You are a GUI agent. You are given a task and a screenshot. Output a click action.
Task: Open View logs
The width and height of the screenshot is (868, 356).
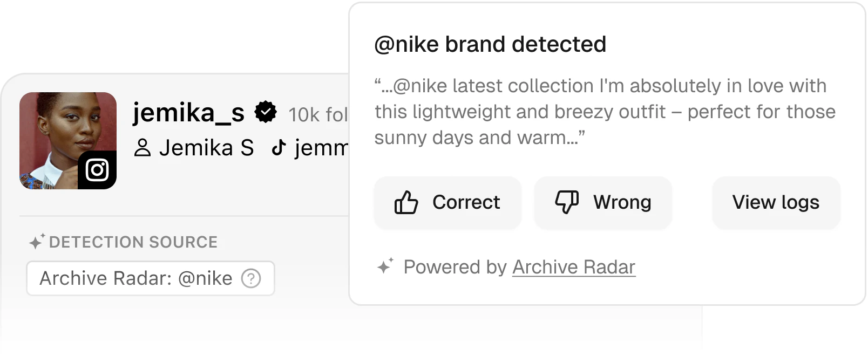[x=776, y=203]
